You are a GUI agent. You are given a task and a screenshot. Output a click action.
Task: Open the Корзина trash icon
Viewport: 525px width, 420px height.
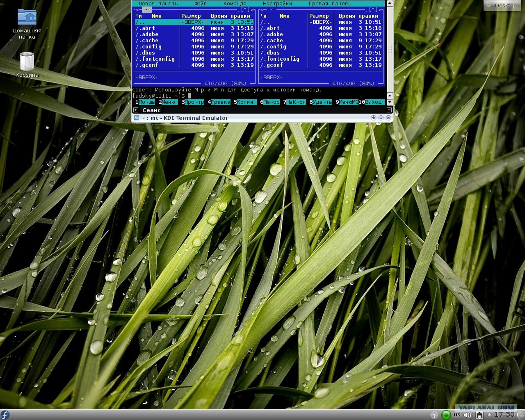click(27, 64)
